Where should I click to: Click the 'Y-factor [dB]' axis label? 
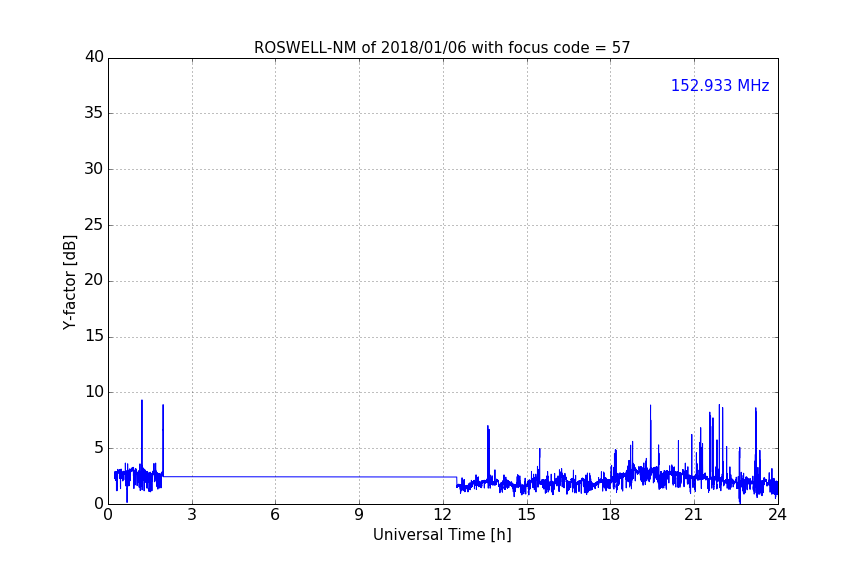pos(69,282)
